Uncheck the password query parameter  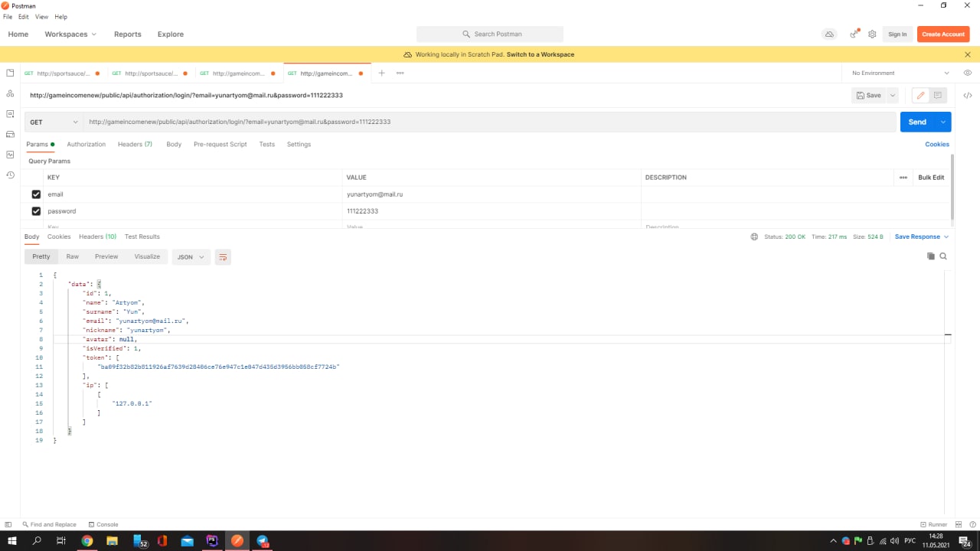36,211
